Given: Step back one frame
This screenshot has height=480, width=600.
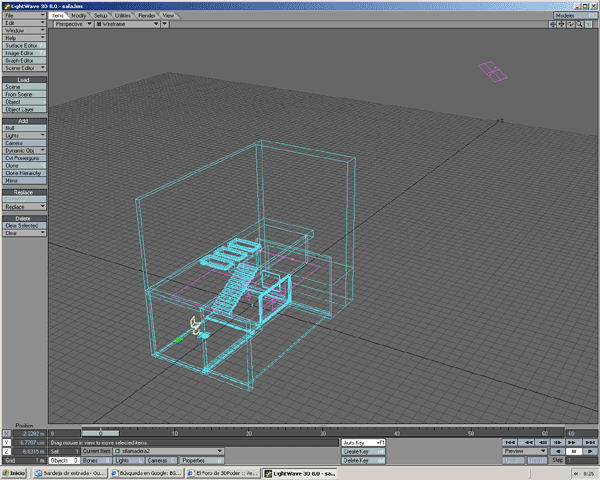Looking at the screenshot, I should click(x=543, y=442).
